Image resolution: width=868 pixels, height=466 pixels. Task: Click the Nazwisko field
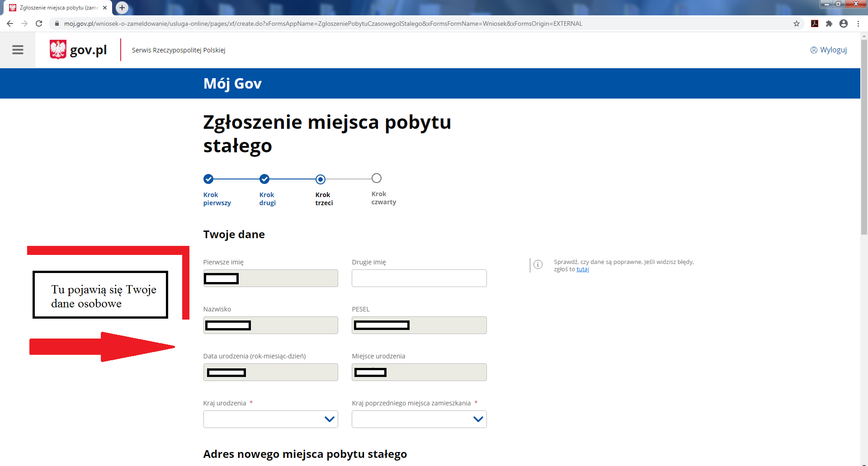point(271,325)
